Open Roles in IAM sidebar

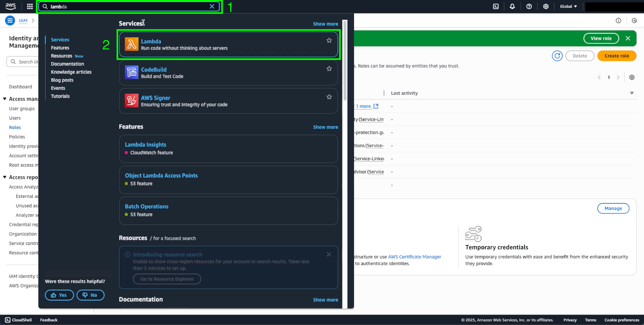click(15, 127)
